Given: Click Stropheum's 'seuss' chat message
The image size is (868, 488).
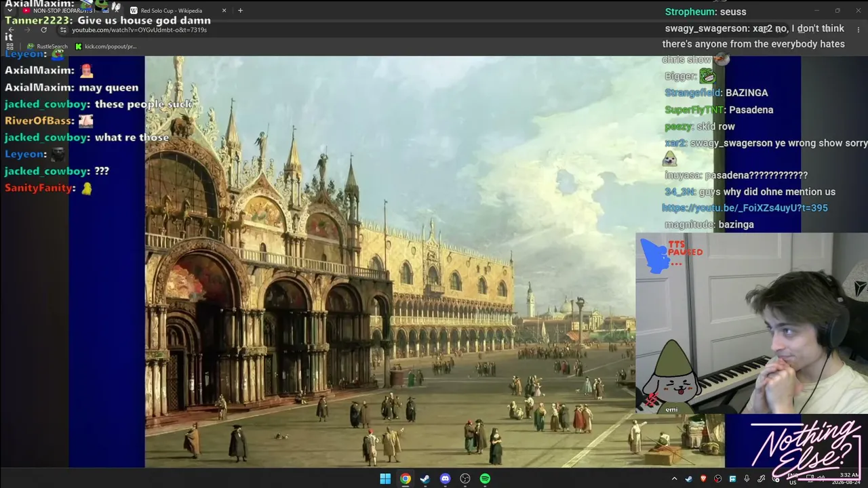Looking at the screenshot, I should click(705, 12).
